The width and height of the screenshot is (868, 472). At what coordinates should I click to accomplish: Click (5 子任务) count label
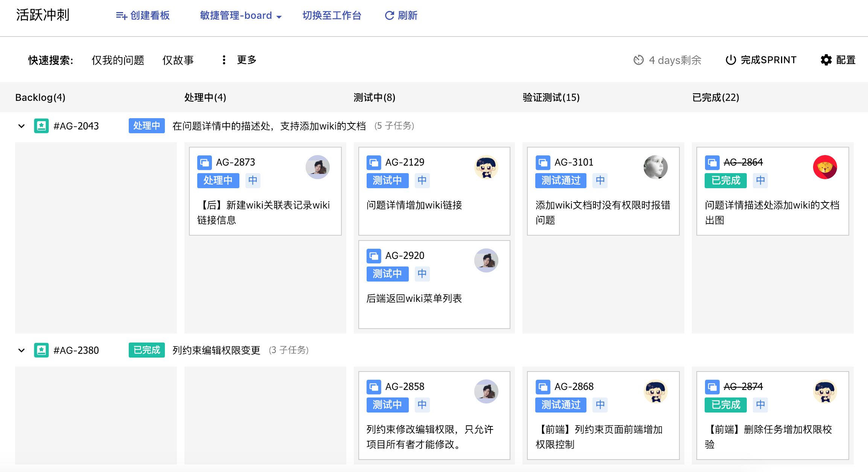tap(394, 126)
